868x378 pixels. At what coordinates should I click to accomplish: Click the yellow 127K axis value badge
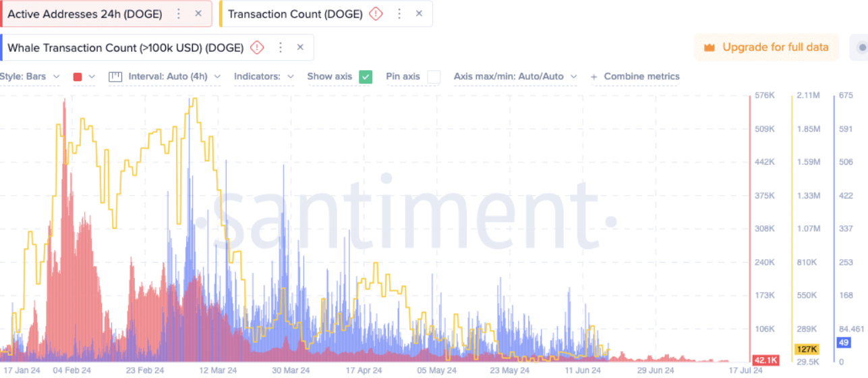[x=807, y=349]
